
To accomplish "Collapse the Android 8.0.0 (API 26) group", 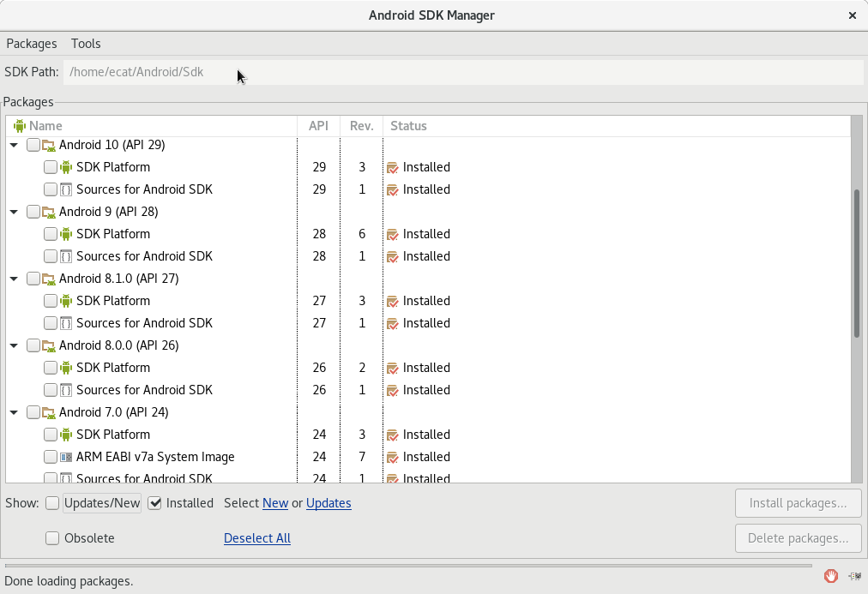I will coord(15,345).
